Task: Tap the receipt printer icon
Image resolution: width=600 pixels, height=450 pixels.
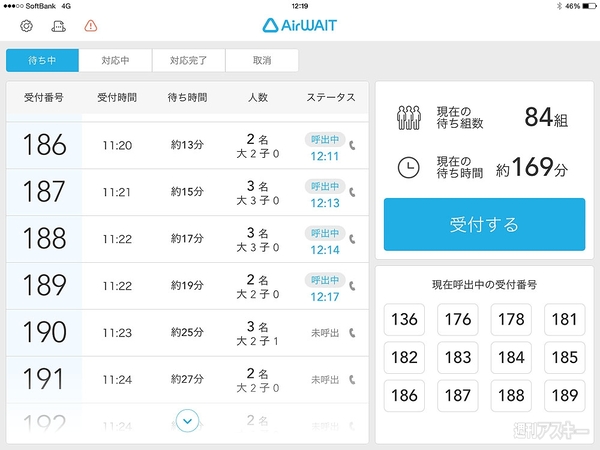Action: point(58,26)
